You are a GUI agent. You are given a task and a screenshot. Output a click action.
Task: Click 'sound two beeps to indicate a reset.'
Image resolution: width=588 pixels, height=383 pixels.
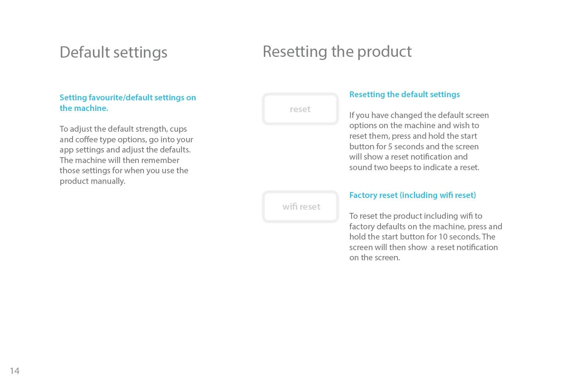tap(414, 167)
